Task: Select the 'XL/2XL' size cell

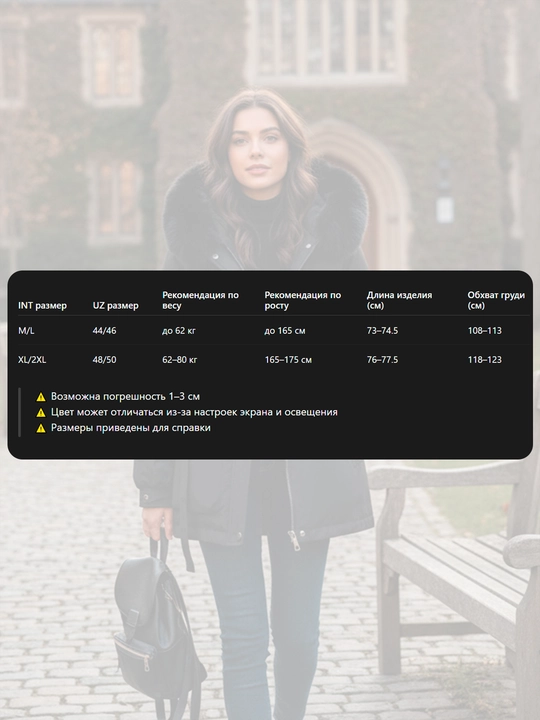Action: coord(32,360)
